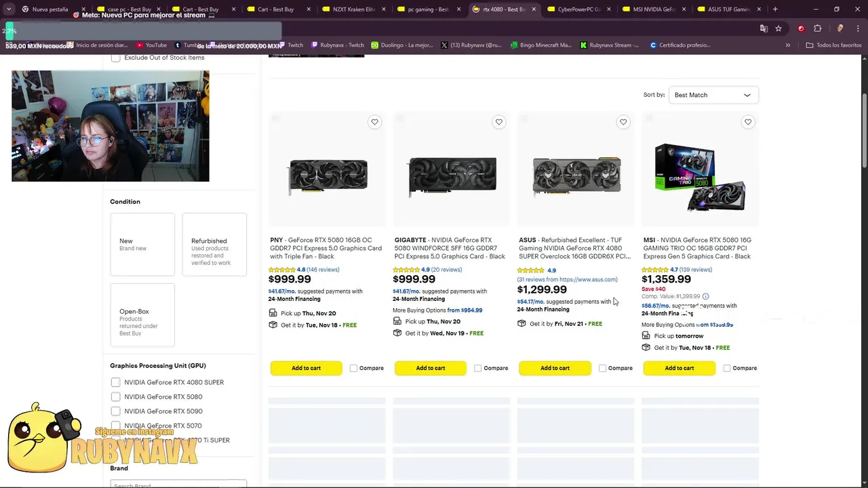Click the Comp. Value info icon
868x488 pixels.
coord(706,296)
